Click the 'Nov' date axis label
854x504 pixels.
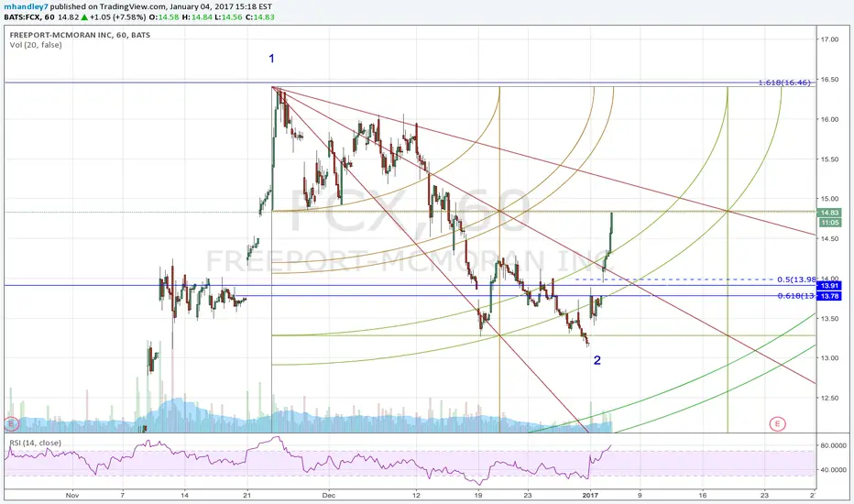click(x=71, y=495)
